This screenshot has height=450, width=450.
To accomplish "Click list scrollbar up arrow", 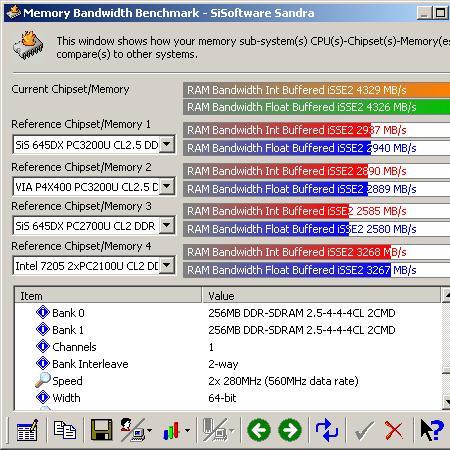I will (x=446, y=295).
